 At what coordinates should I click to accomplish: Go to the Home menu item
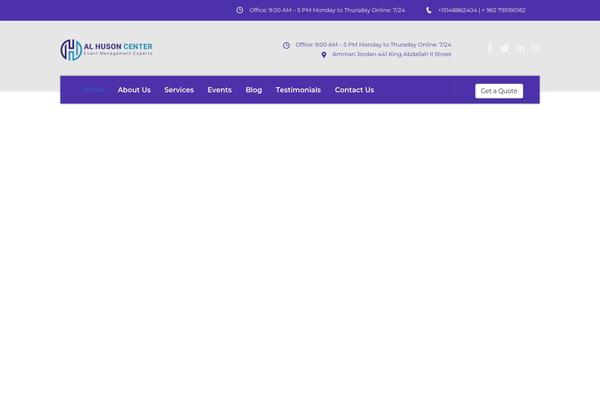click(x=93, y=90)
